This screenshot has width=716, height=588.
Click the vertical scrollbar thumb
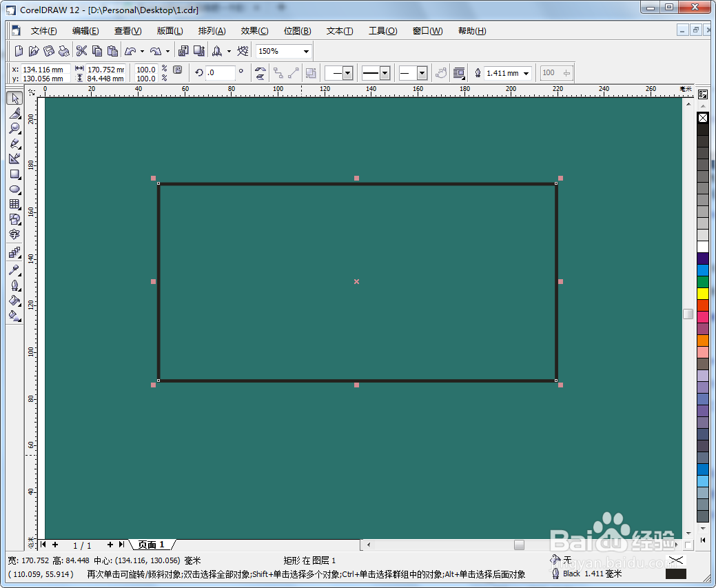point(688,314)
